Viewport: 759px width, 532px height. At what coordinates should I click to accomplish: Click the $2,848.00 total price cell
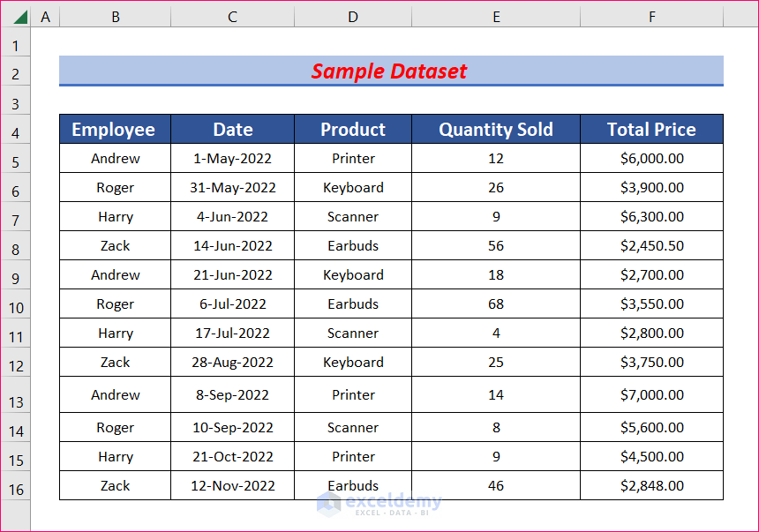[652, 485]
